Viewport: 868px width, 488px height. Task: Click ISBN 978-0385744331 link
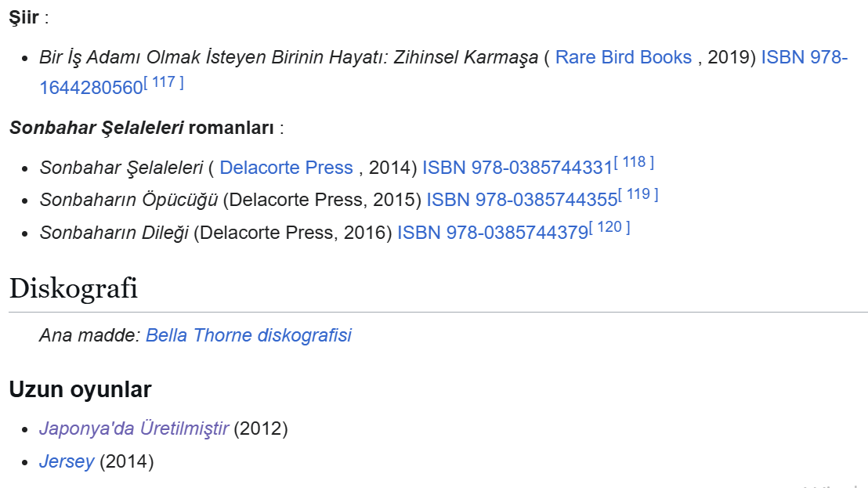tap(517, 168)
